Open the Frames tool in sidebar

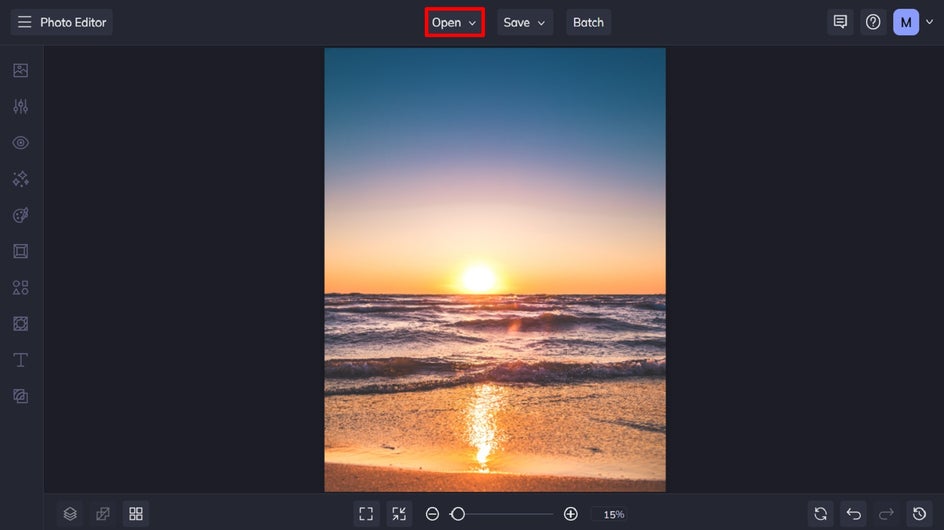(x=20, y=251)
